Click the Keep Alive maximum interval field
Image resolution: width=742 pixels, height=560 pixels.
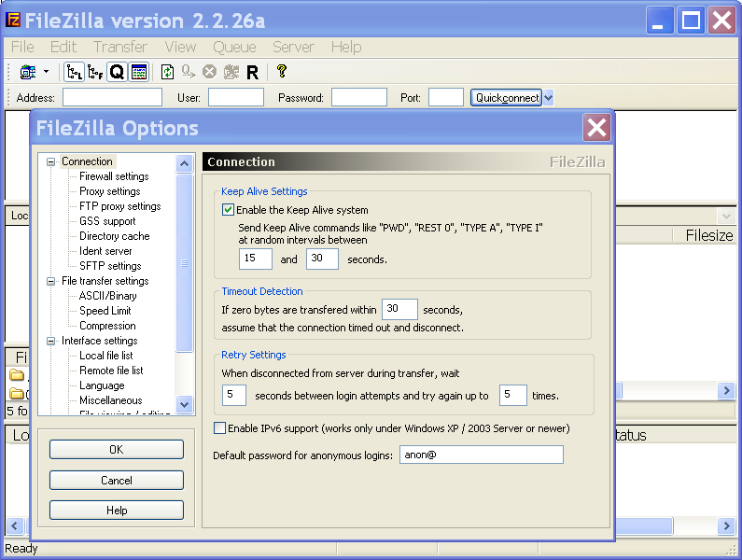tap(322, 259)
